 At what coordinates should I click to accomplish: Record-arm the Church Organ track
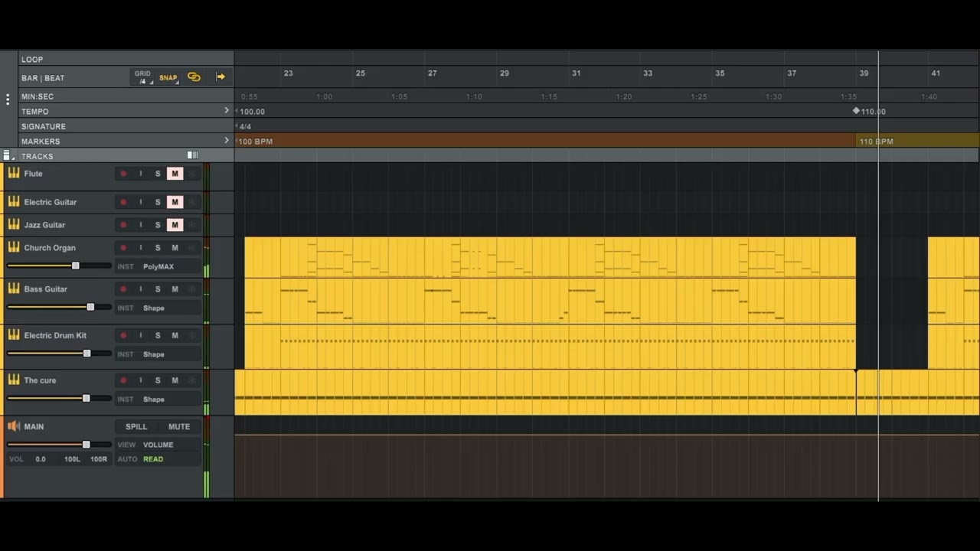123,248
